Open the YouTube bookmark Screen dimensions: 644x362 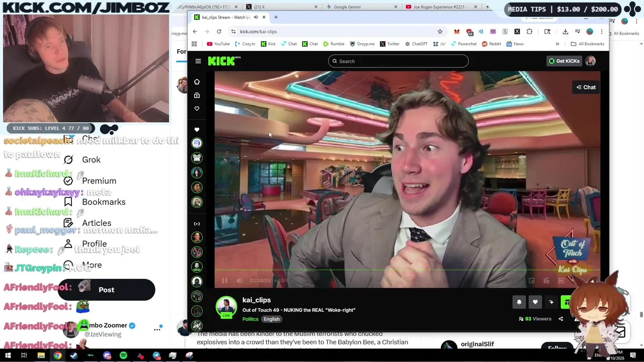coord(218,44)
